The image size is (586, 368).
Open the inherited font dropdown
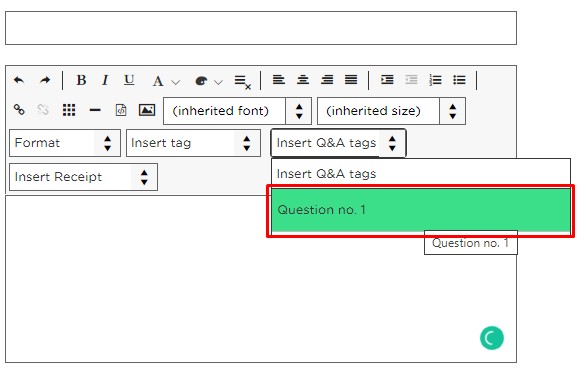coord(237,111)
